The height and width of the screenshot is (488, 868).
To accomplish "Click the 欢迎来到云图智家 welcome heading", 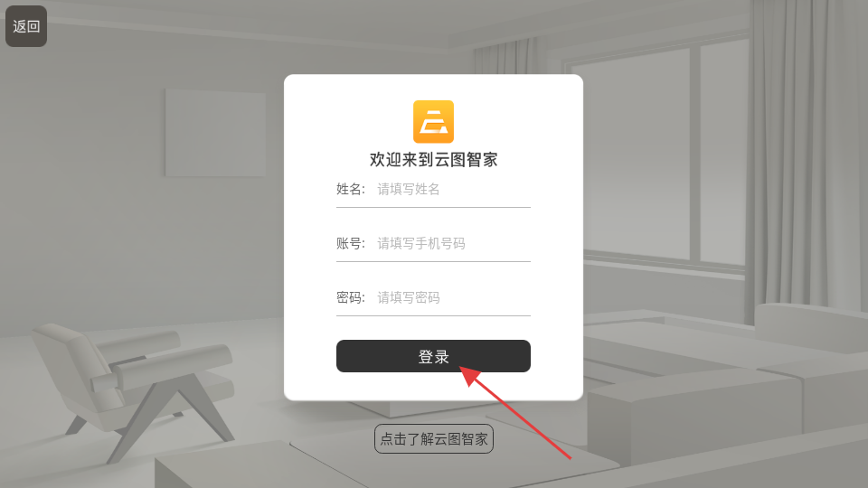I will [x=433, y=159].
